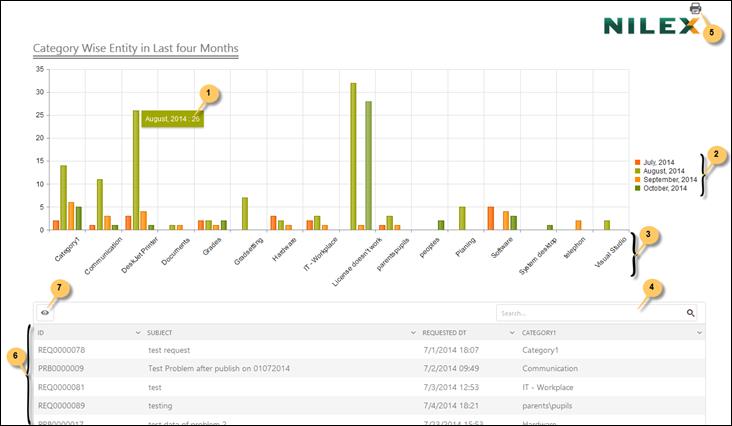Click the tallest DeskJet Printer August bar

135,170
